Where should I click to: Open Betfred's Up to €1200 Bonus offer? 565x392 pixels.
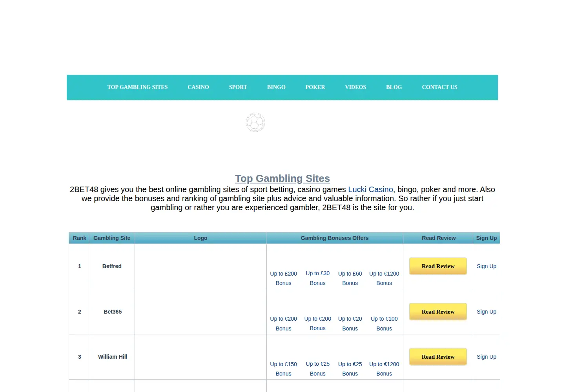tap(384, 278)
